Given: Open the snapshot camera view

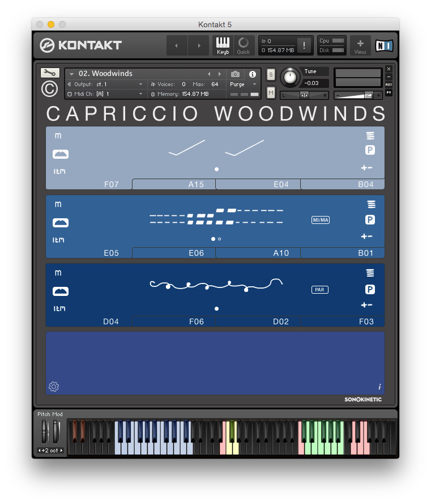Looking at the screenshot, I should pyautogui.click(x=235, y=74).
